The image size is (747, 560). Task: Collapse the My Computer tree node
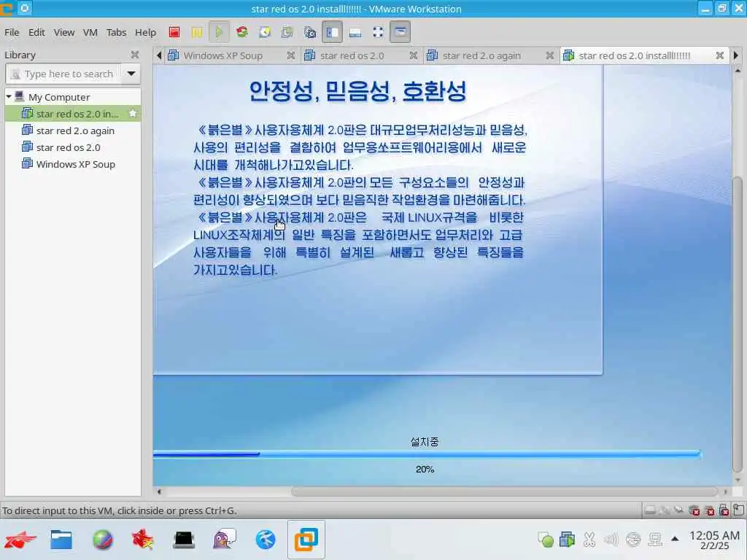pos(9,97)
